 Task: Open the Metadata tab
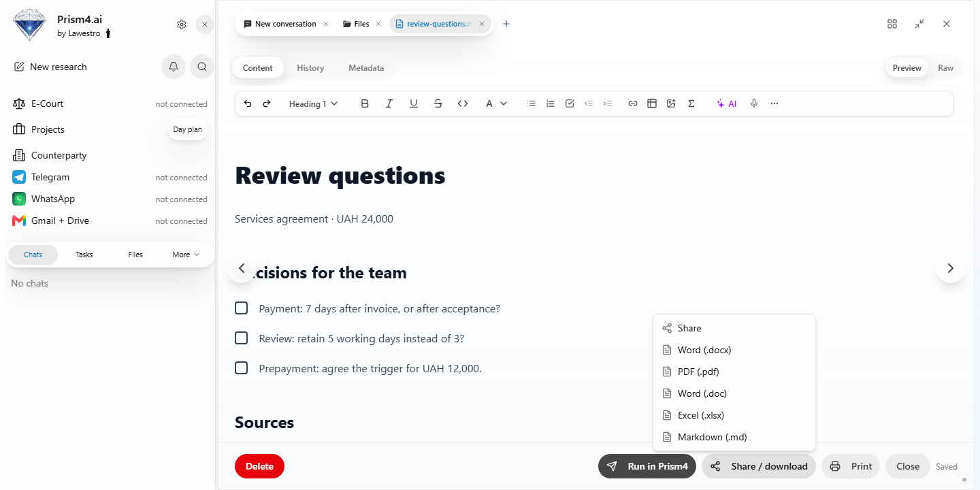click(x=366, y=68)
